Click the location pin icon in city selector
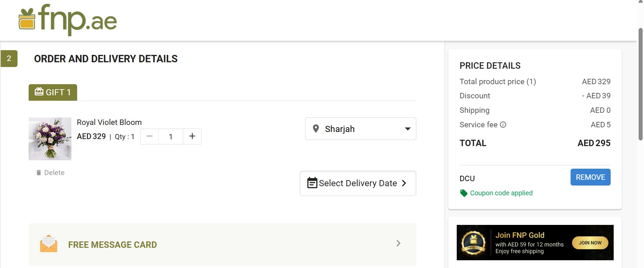Image resolution: width=644 pixels, height=268 pixels. pos(316,129)
